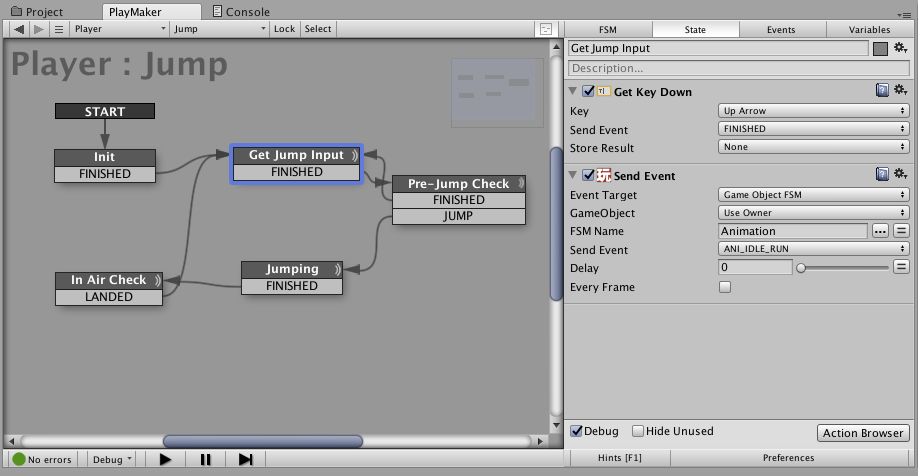Select the PlayMaker tab
This screenshot has height=476, width=918.
pos(151,12)
